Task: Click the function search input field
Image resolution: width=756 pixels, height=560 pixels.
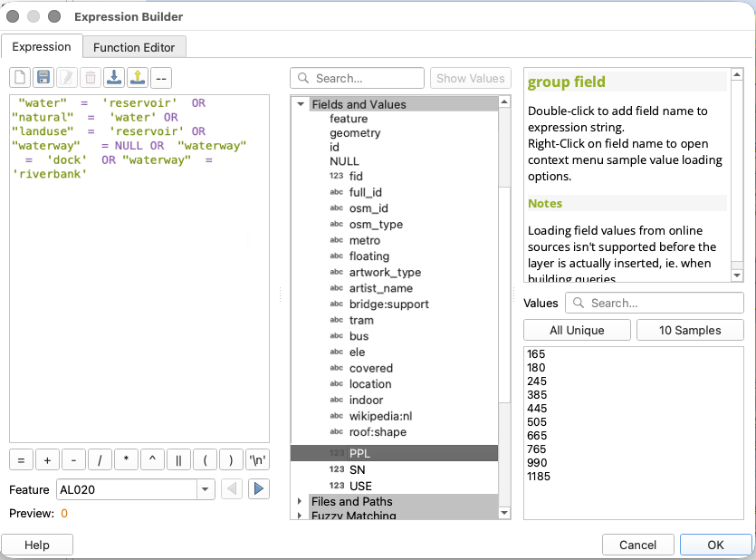Action: (x=359, y=79)
